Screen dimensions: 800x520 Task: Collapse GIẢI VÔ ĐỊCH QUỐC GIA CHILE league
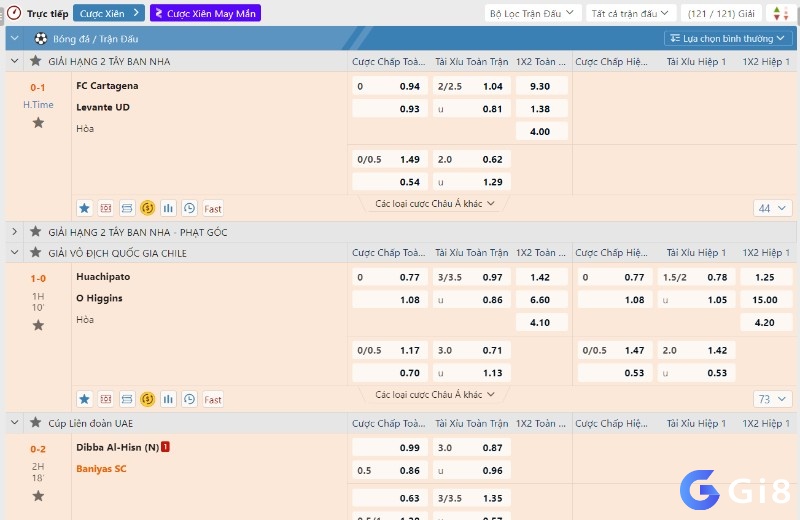(x=14, y=253)
